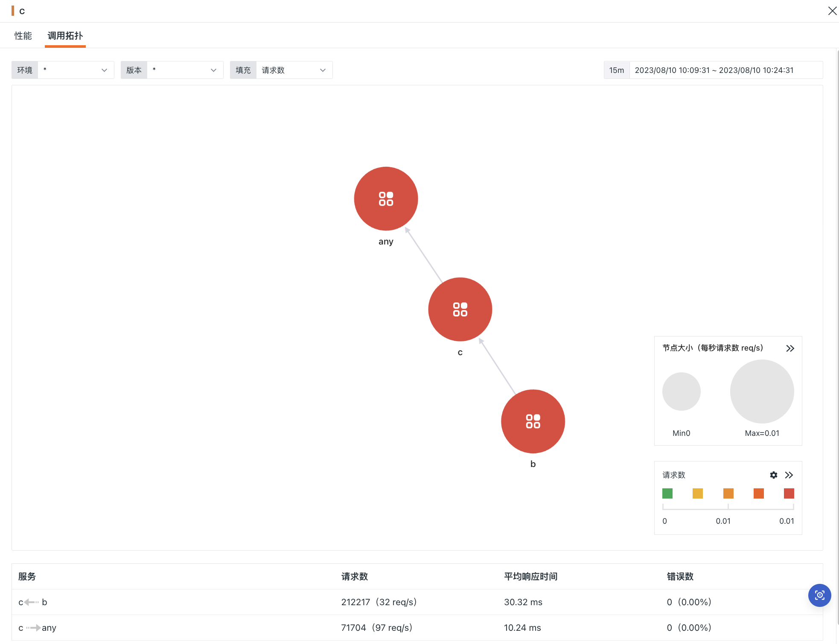Click the green legend color swatch
Image resolution: width=839 pixels, height=644 pixels.
pyautogui.click(x=667, y=493)
